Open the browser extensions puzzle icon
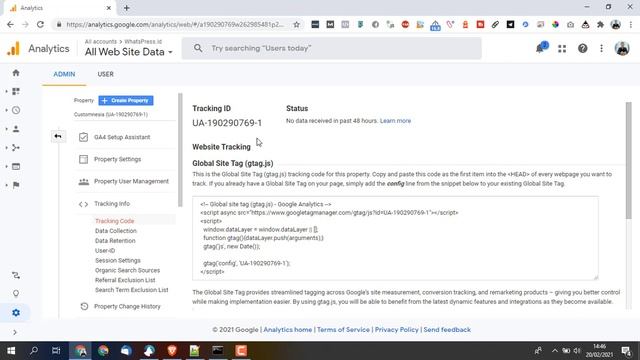640x360 pixels. [600, 24]
